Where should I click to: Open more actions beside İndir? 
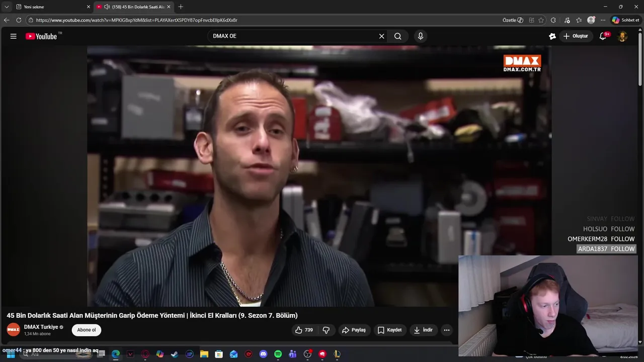click(447, 330)
